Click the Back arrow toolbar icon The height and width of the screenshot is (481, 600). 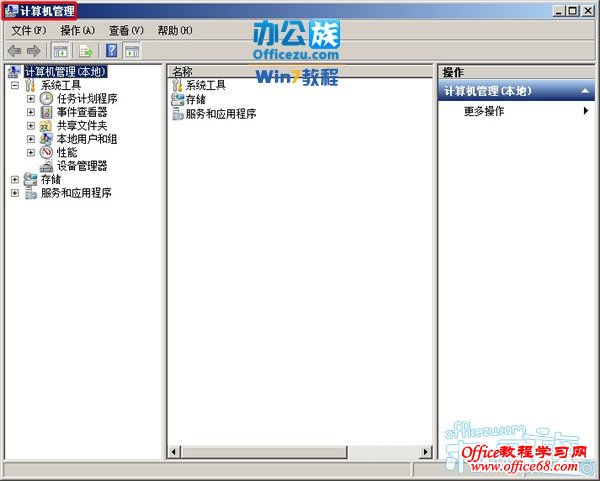pyautogui.click(x=15, y=51)
